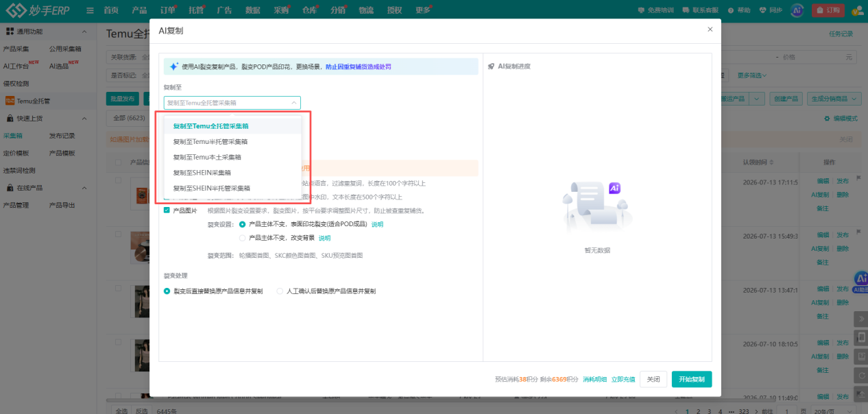The image size is (868, 414).
Task: Open the 生成分销商品 dropdown button
Action: tap(834, 99)
